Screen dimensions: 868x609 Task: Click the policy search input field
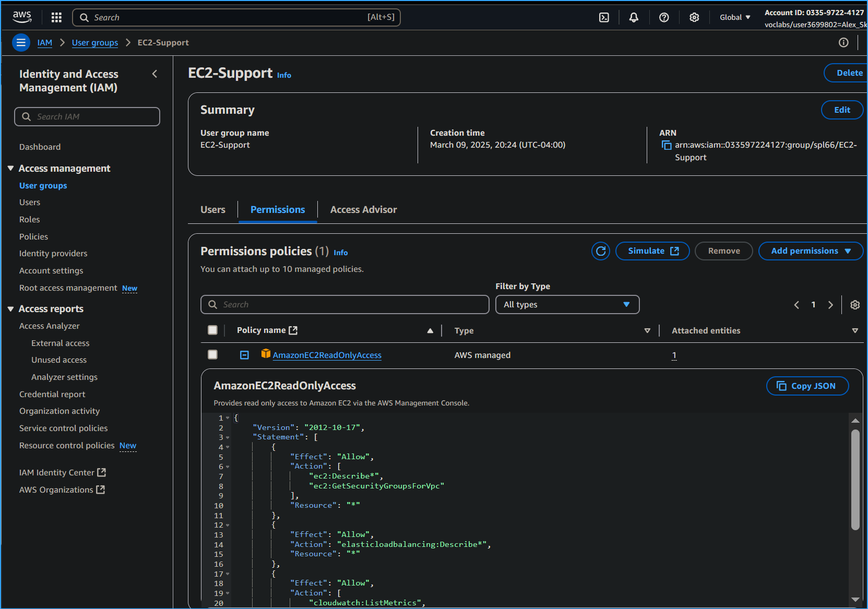tap(344, 304)
